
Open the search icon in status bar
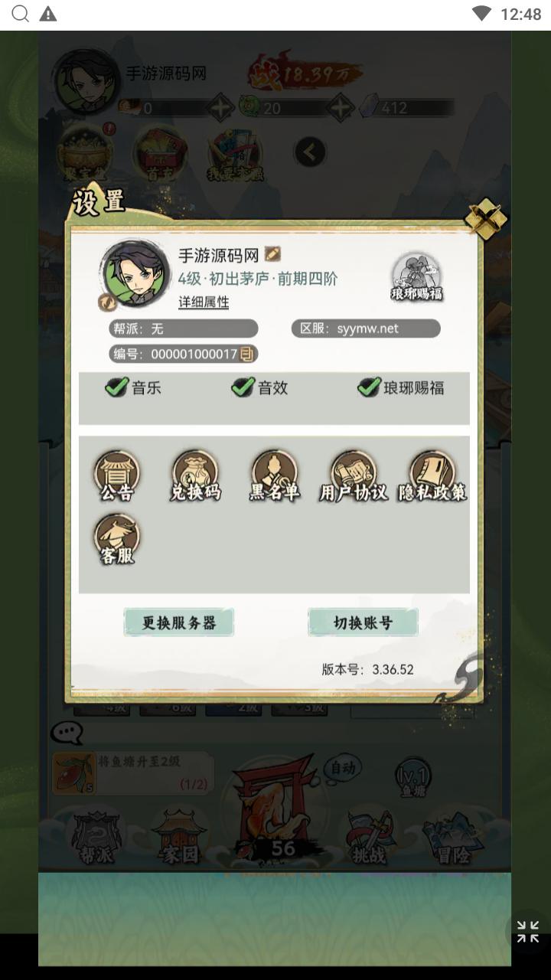21,14
